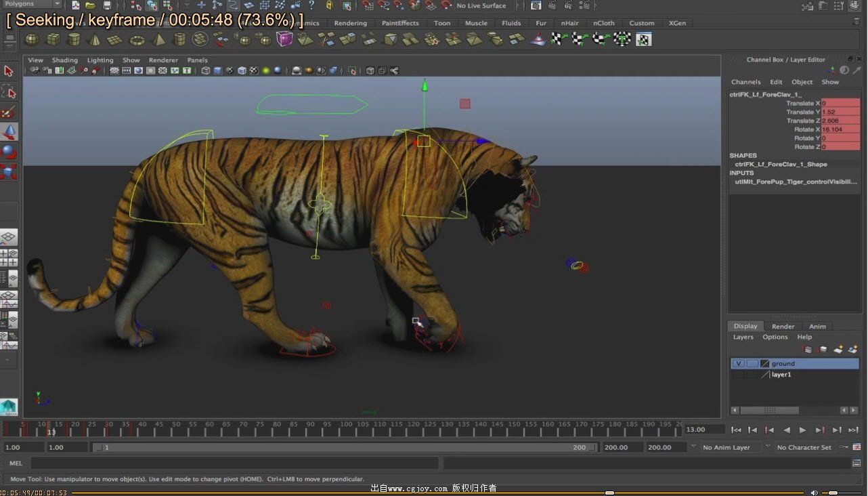Viewport: 868px width, 496px height.
Task: Go to start of playback range
Action: (736, 430)
